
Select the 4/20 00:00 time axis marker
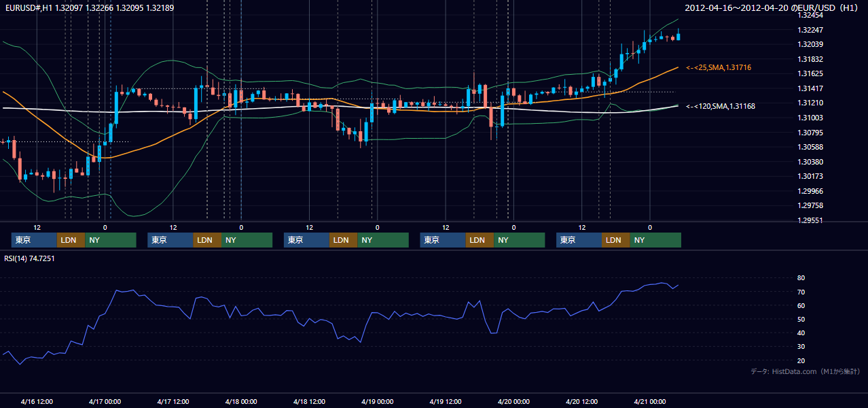coord(513,401)
